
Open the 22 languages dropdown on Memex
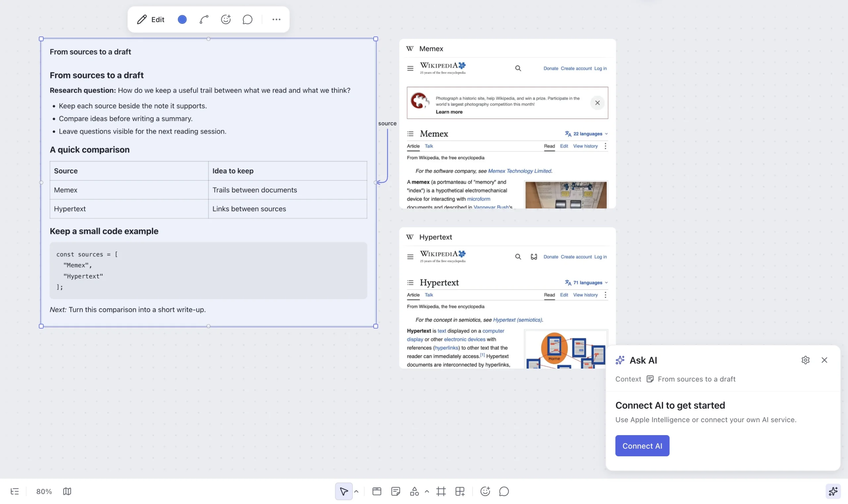pos(586,134)
